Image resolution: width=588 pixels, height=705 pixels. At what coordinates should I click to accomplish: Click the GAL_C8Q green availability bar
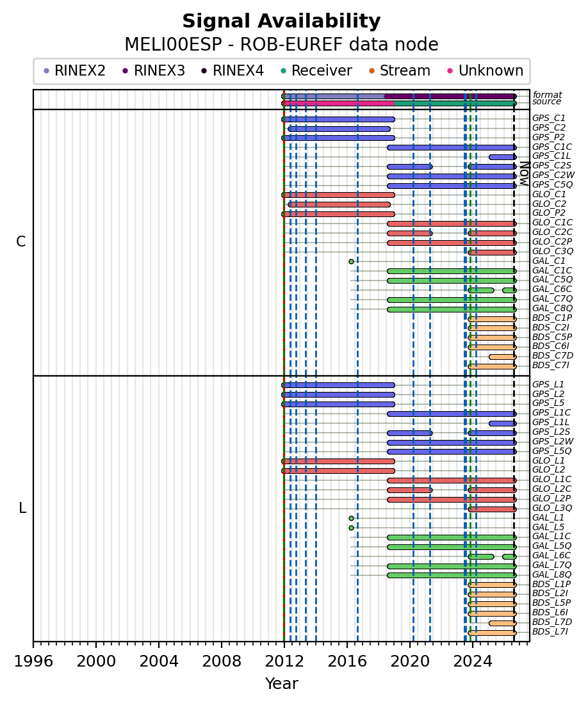pyautogui.click(x=452, y=309)
